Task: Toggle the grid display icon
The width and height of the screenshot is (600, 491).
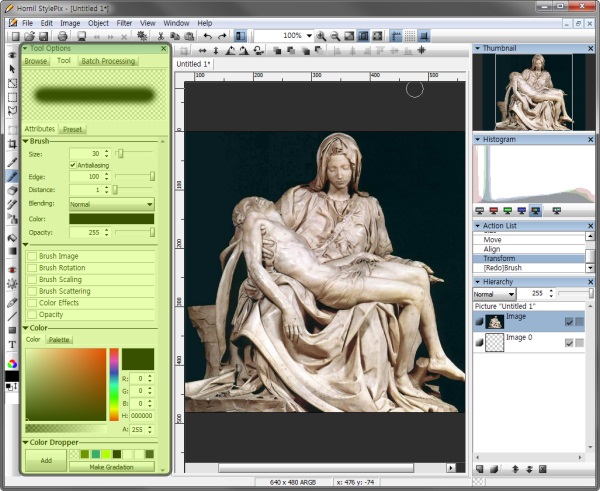Action: 410,36
